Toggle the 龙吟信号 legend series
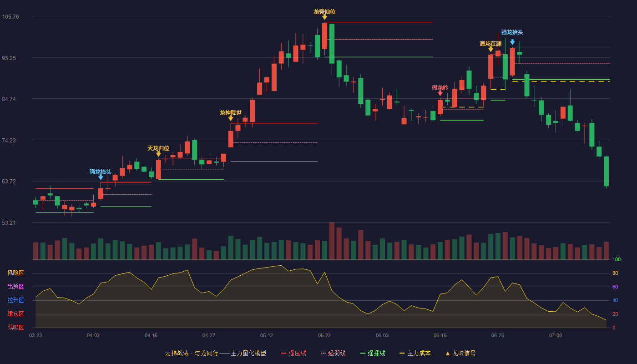This screenshot has height=364, width=637. click(x=460, y=353)
